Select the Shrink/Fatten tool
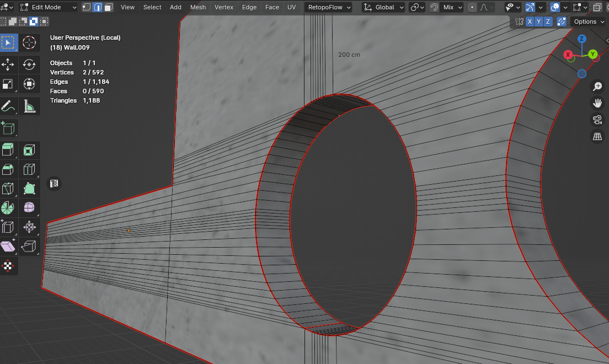The width and height of the screenshot is (609, 364). (29, 227)
